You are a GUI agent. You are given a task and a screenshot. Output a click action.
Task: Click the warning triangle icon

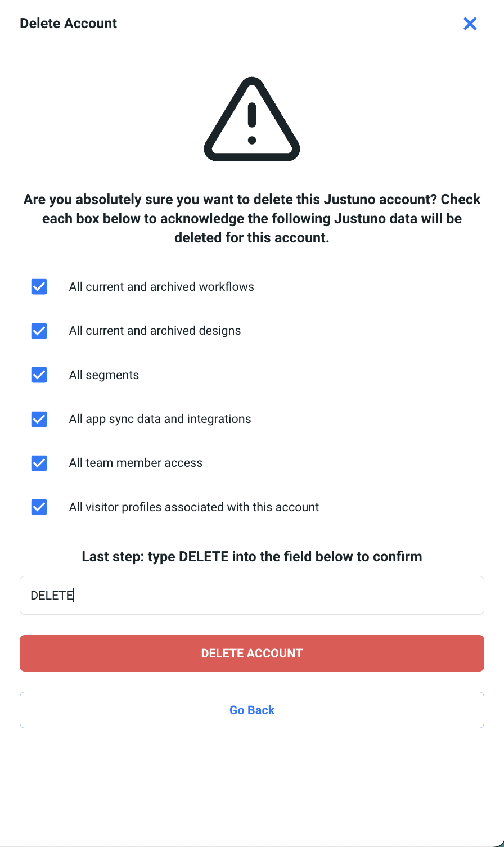(x=252, y=120)
